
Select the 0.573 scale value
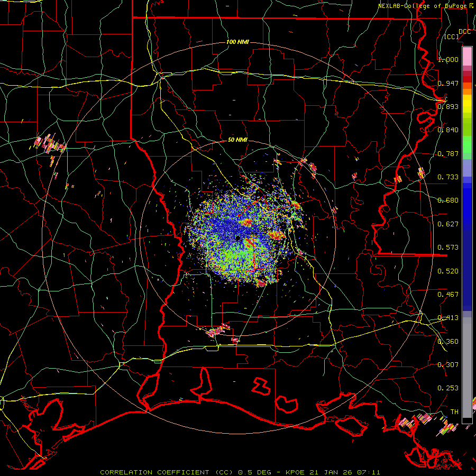[x=448, y=248]
